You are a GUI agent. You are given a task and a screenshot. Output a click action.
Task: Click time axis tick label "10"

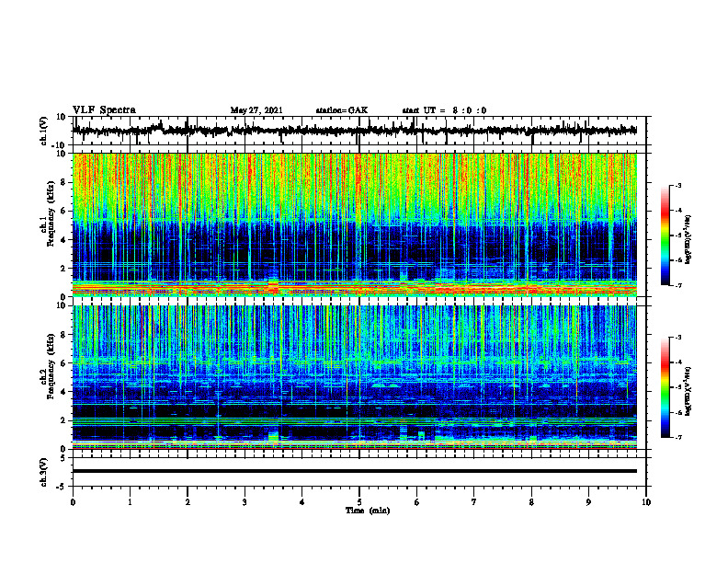point(646,502)
